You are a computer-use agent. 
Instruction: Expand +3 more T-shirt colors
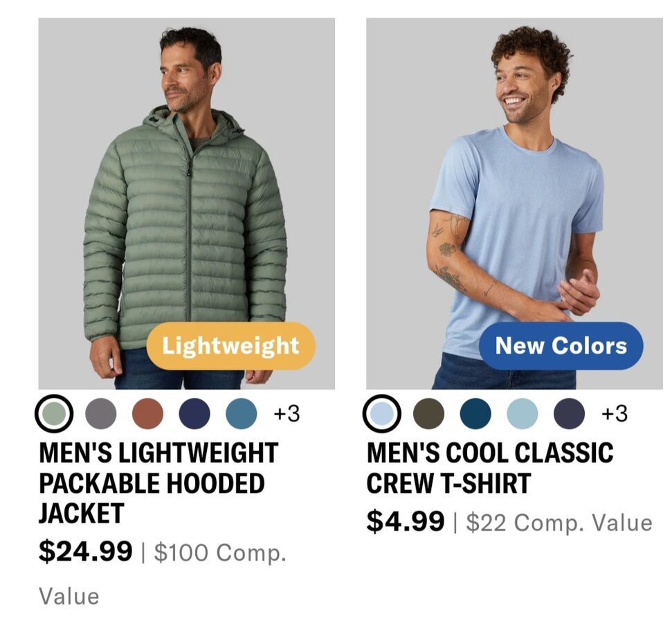click(615, 414)
